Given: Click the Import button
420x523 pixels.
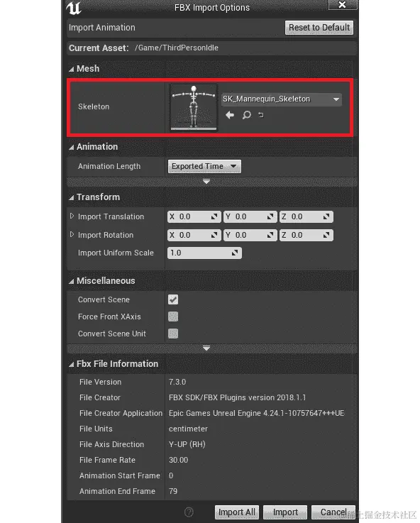Looking at the screenshot, I should (x=285, y=512).
